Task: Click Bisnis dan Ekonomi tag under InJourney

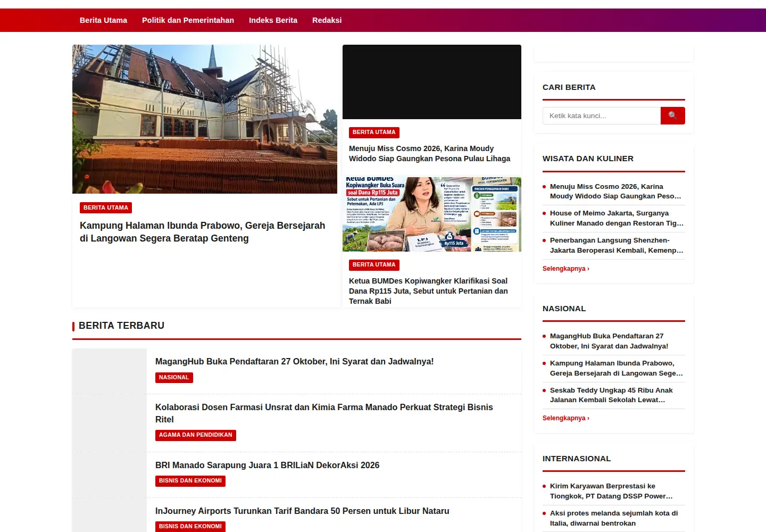Action: pyautogui.click(x=190, y=527)
